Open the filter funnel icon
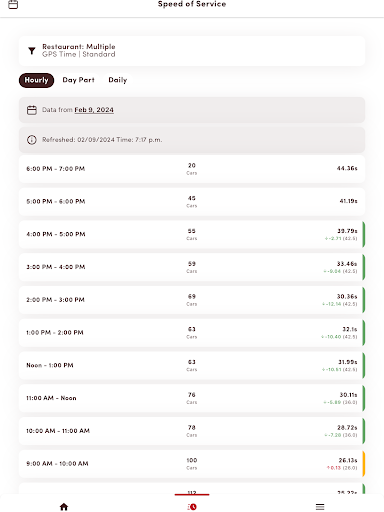Image resolution: width=384 pixels, height=512 pixels. click(x=32, y=51)
